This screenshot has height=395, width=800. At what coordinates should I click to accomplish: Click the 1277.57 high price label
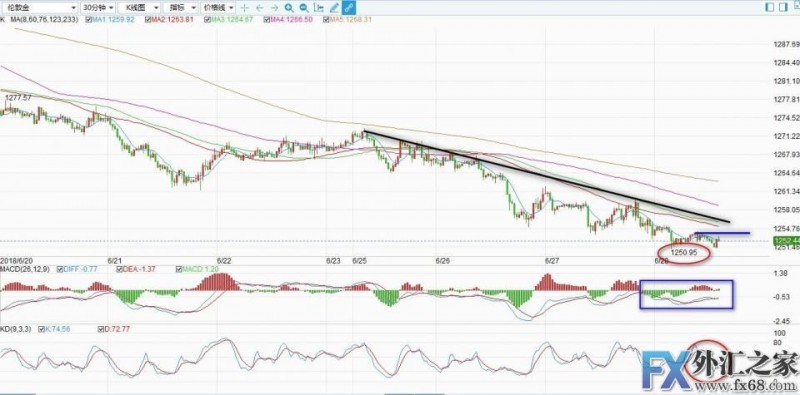[18, 97]
